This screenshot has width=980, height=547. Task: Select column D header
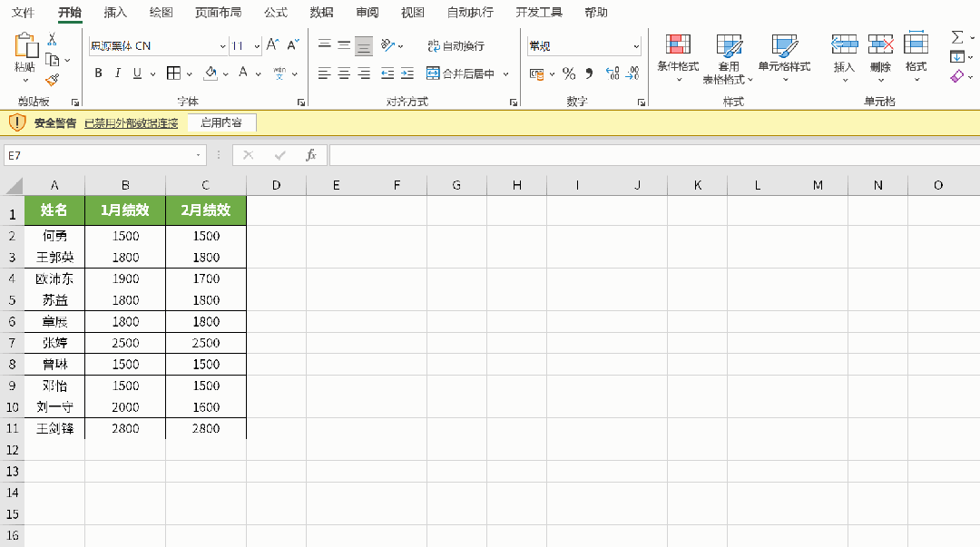pos(276,185)
